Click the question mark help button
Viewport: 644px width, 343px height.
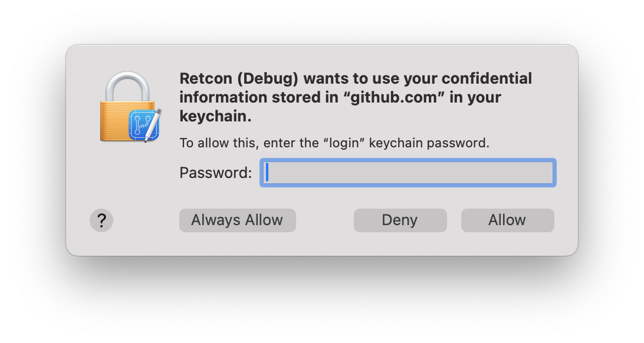pyautogui.click(x=101, y=221)
